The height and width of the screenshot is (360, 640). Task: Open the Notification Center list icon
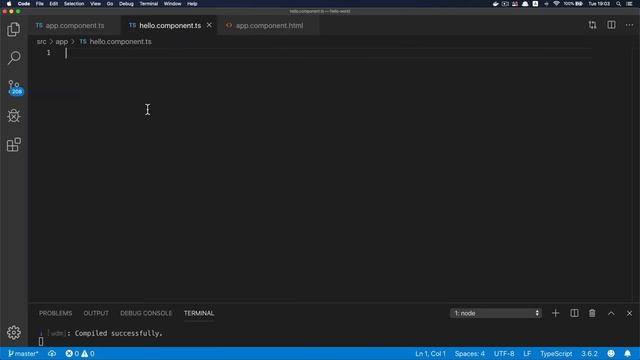tap(629, 4)
